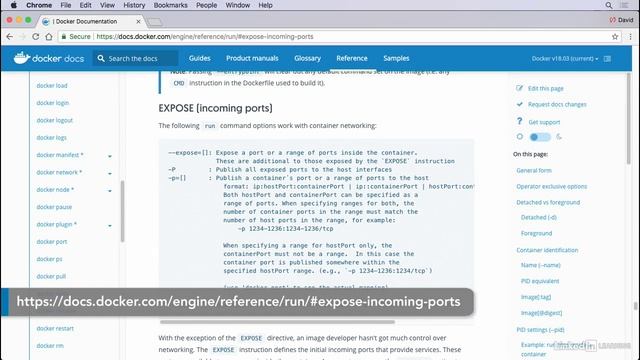The height and width of the screenshot is (360, 640).
Task: Click code block horizontal scrollbar
Action: (277, 322)
